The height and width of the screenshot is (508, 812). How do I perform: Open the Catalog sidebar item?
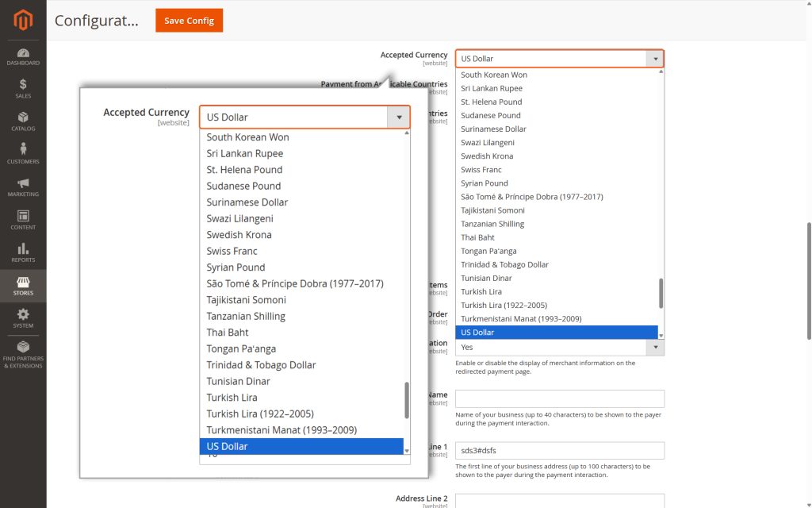click(x=23, y=121)
